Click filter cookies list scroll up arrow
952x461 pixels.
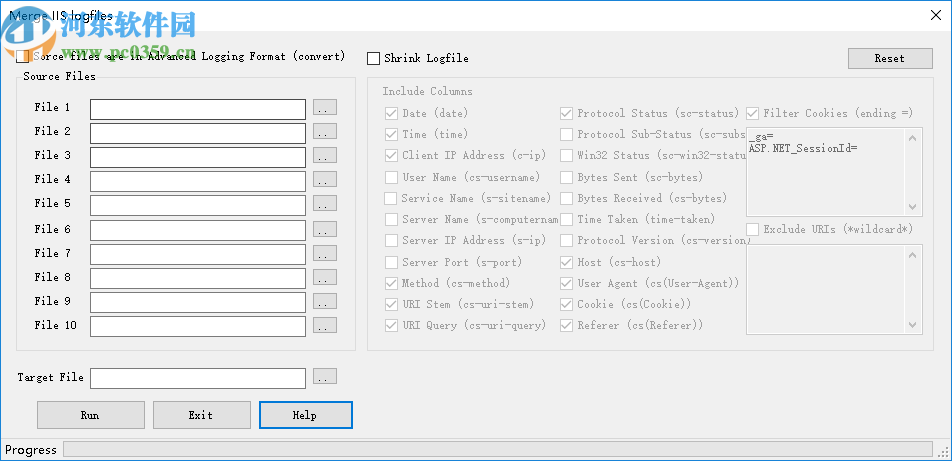tap(913, 138)
